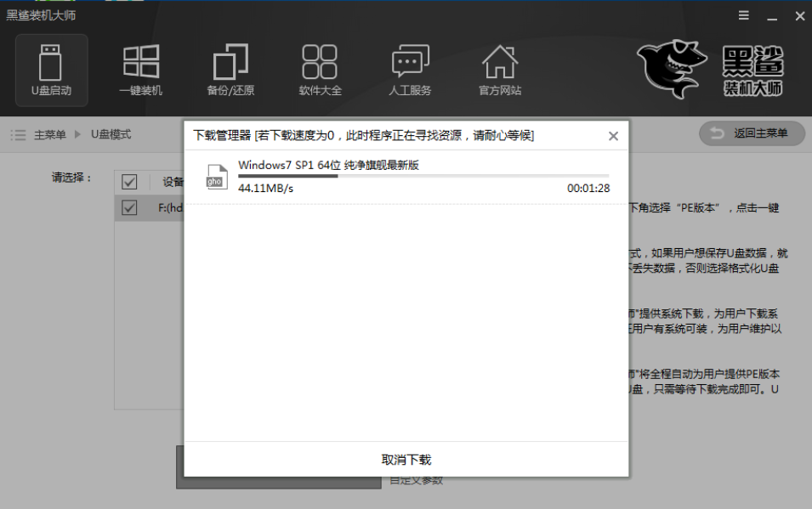Open the U盘启动 USB boot tool
This screenshot has height=509, width=812.
[x=51, y=70]
